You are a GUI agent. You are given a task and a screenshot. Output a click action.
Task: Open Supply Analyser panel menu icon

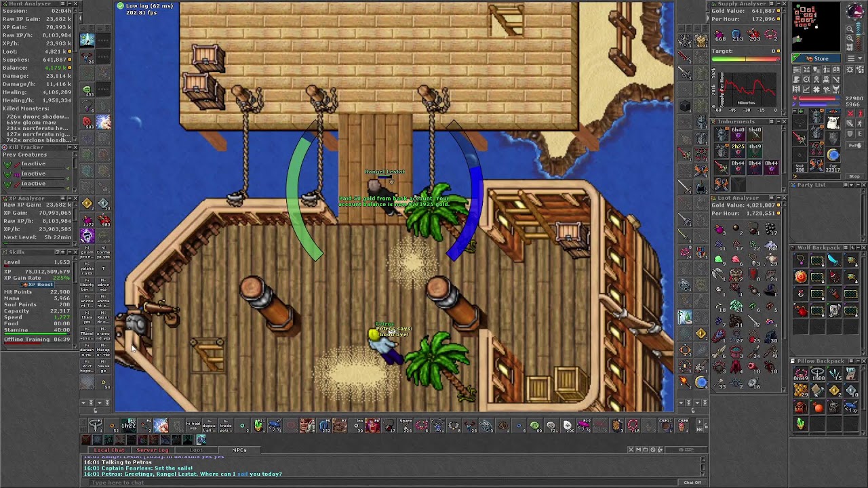(x=771, y=4)
